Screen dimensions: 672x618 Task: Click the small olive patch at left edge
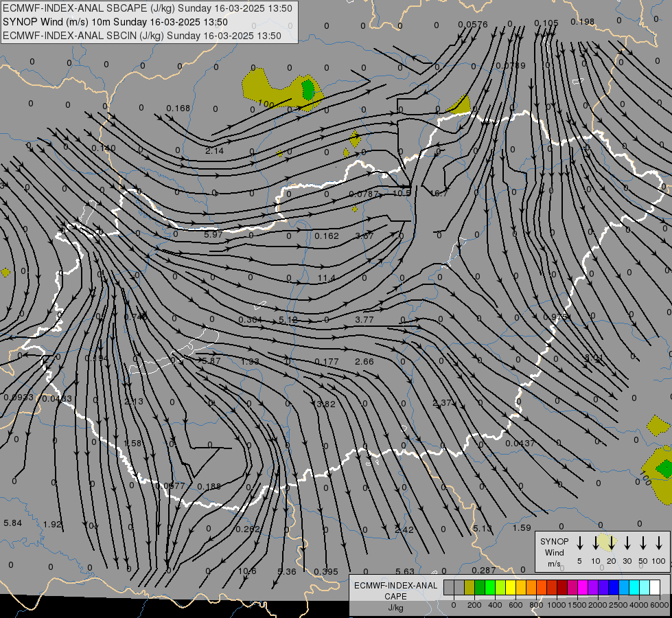click(x=5, y=273)
